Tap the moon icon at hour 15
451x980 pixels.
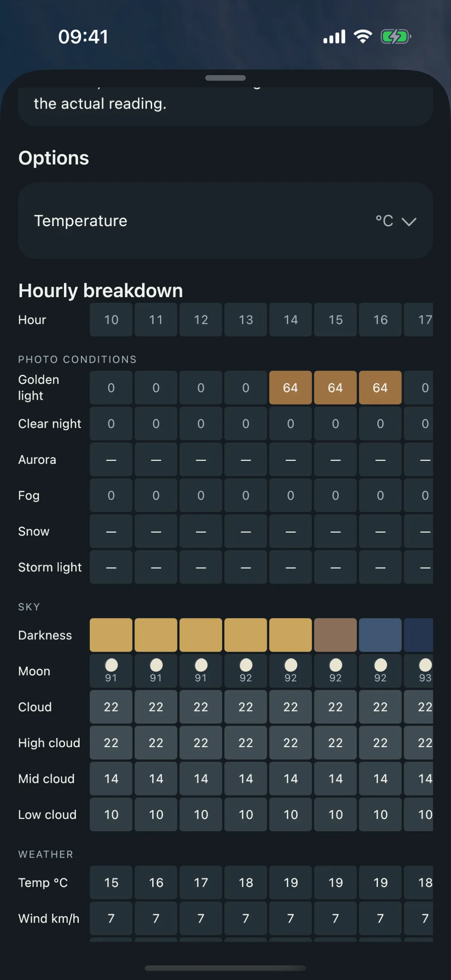(x=336, y=665)
